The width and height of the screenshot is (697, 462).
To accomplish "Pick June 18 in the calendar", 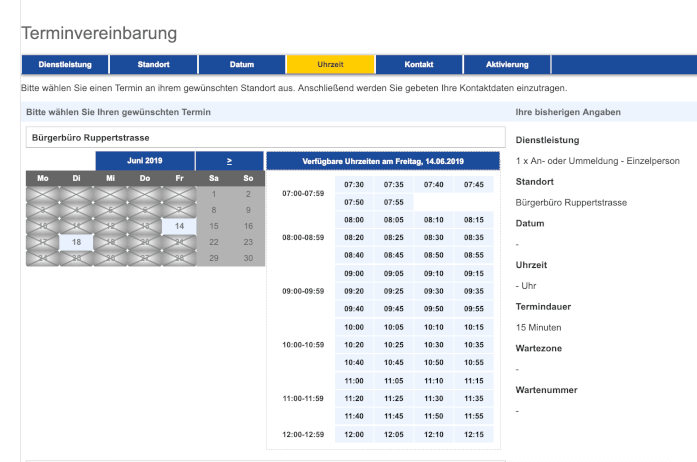I will 76,242.
